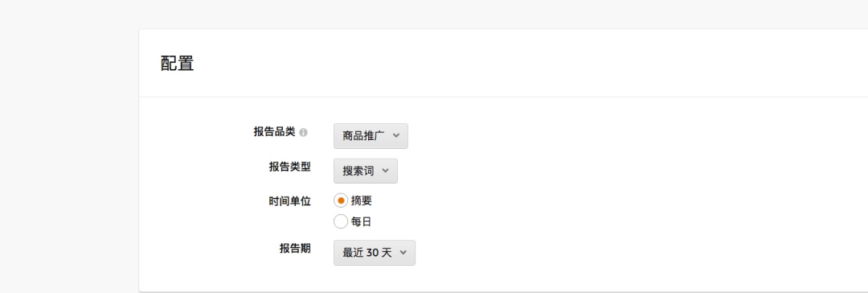
Task: Click the chevron arrow on 商品推广 dropdown
Action: [395, 135]
